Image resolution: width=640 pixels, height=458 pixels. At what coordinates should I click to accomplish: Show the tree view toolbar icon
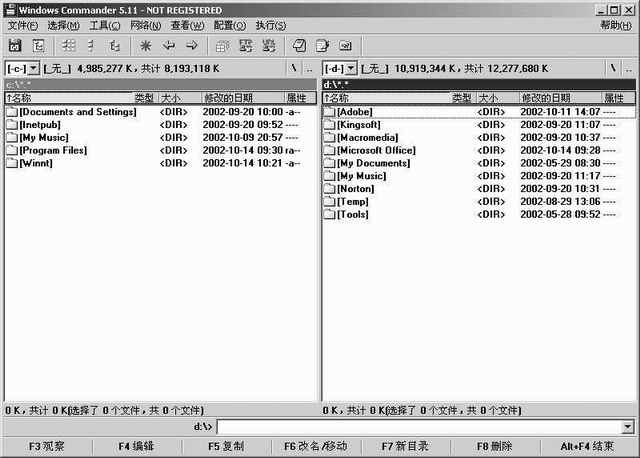tap(115, 46)
